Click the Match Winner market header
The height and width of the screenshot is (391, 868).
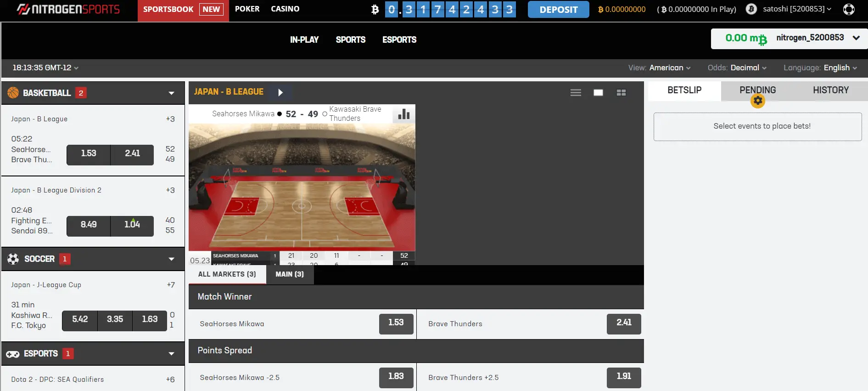click(x=416, y=297)
